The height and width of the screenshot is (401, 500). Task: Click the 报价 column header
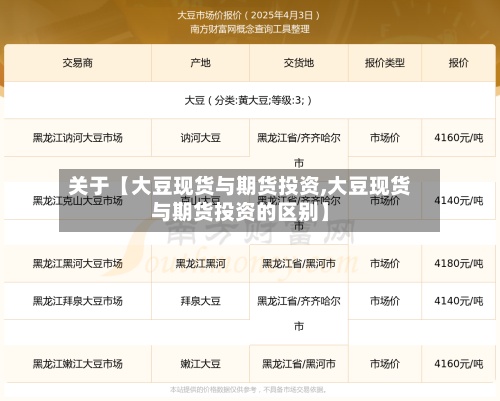point(458,63)
